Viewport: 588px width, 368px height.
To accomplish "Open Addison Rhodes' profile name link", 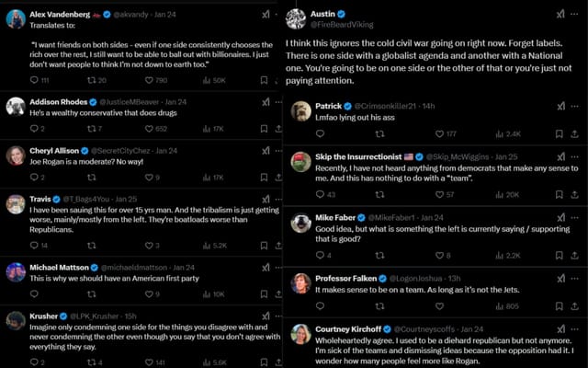I will [62, 101].
